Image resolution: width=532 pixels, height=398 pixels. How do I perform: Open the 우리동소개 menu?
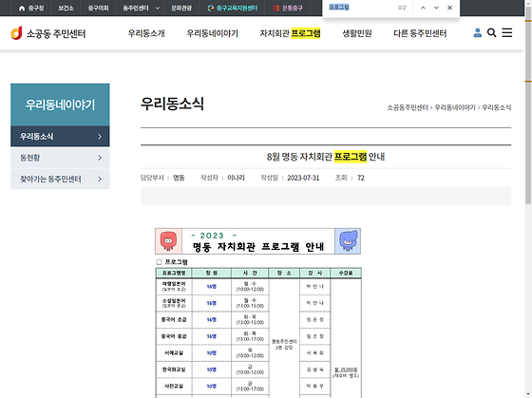click(146, 33)
